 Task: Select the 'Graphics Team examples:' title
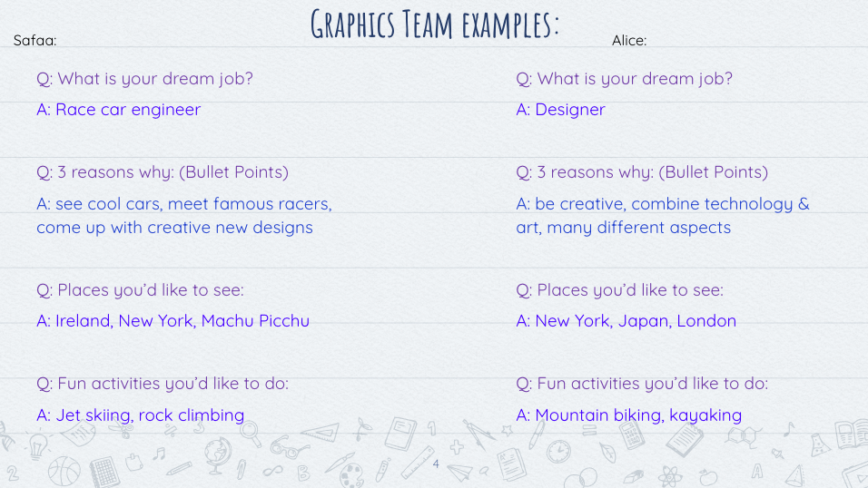pyautogui.click(x=434, y=24)
